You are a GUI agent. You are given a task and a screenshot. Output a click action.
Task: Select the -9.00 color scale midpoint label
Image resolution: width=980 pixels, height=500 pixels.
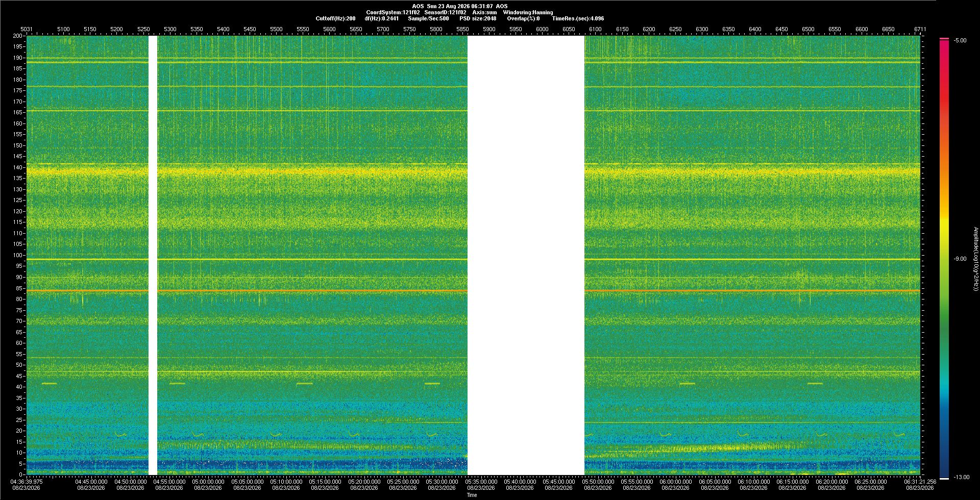tap(960, 259)
